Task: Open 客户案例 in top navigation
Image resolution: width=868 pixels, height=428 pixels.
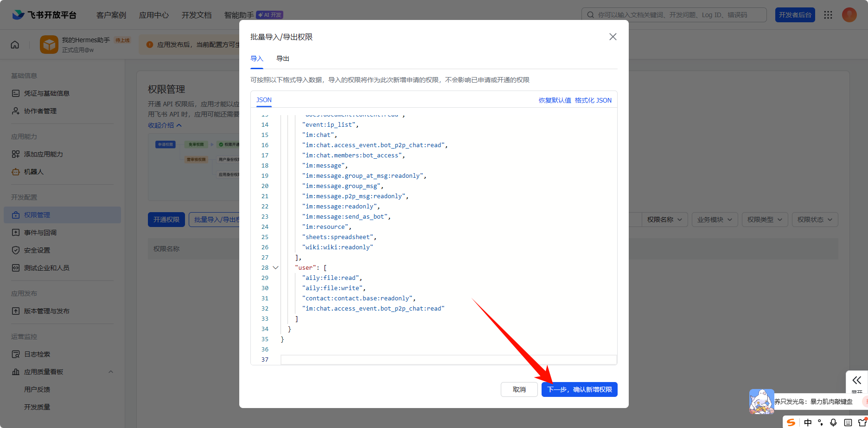Action: [x=111, y=15]
